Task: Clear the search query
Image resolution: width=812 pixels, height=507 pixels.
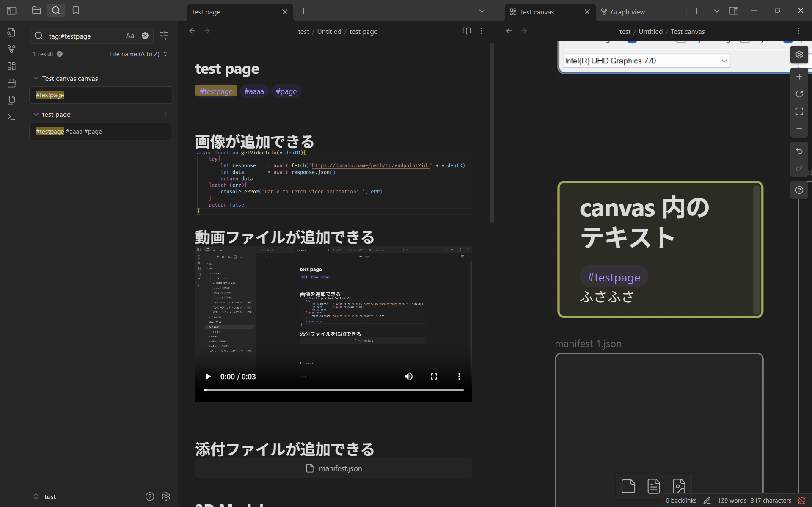Action: [x=145, y=36]
